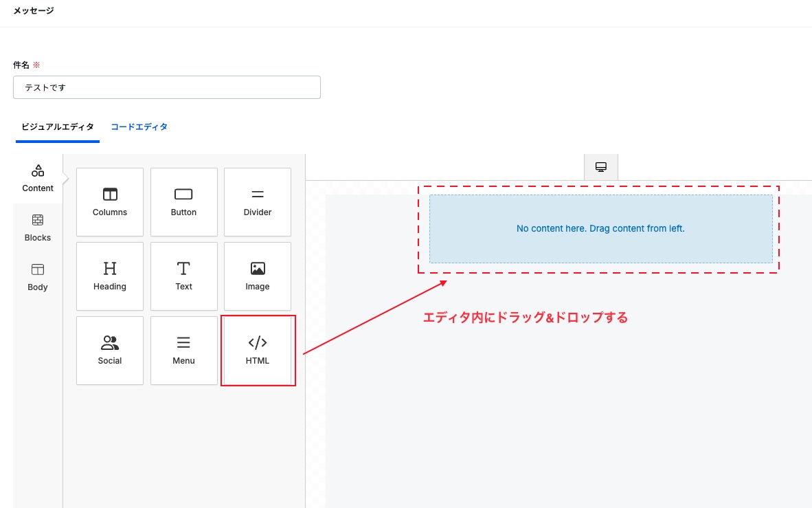Viewport: 812px width, 508px height.
Task: Switch to the コードエディタ tab
Action: (x=139, y=127)
